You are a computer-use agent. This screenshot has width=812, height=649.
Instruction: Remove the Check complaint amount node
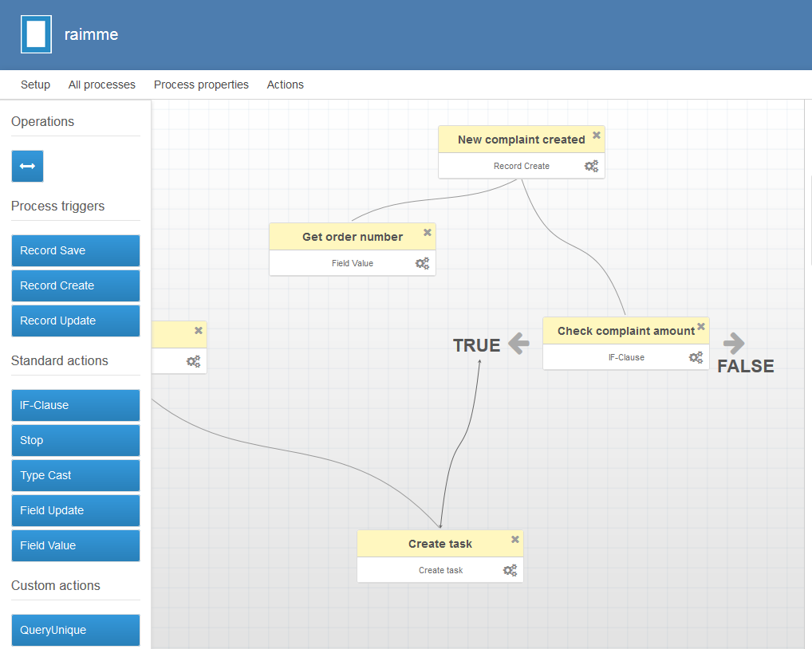click(x=701, y=326)
